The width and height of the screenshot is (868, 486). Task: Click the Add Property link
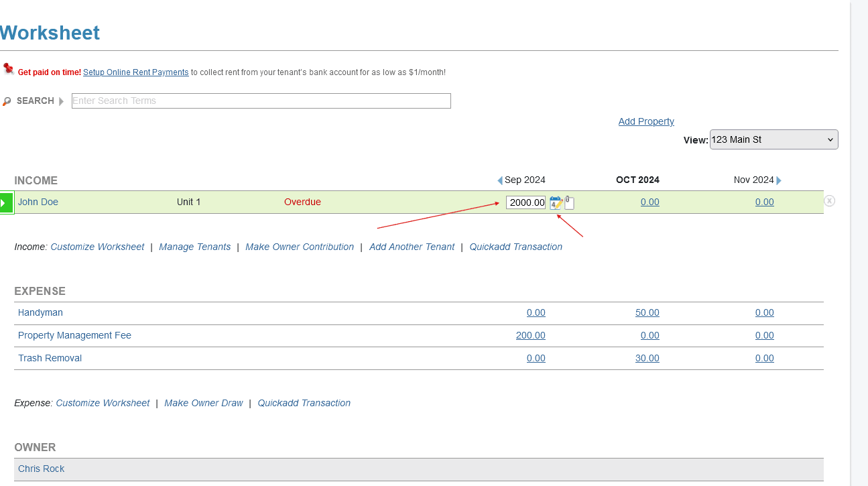(646, 121)
